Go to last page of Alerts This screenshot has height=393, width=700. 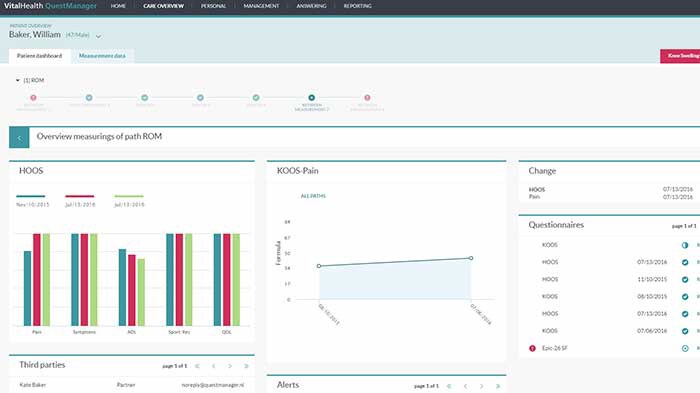click(x=498, y=386)
